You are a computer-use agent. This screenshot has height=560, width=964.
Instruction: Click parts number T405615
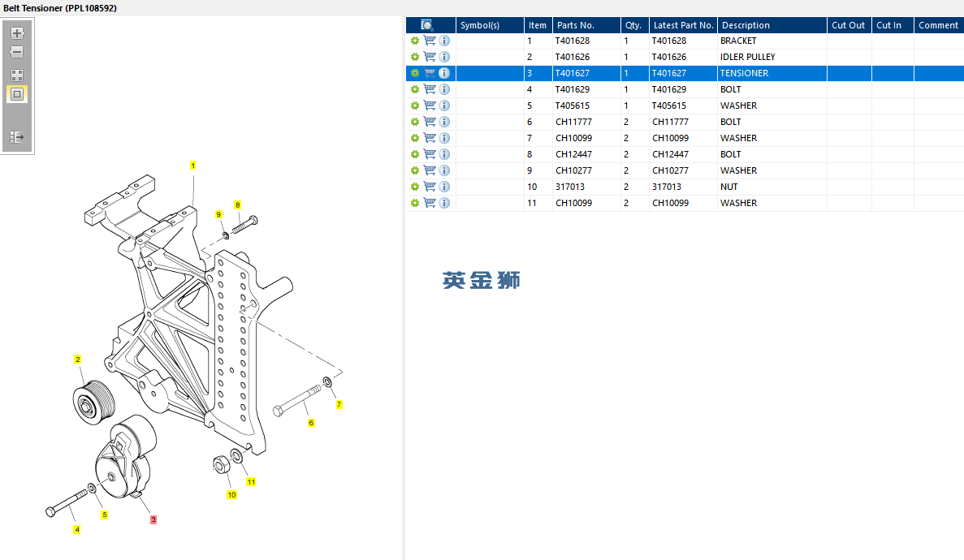(573, 106)
